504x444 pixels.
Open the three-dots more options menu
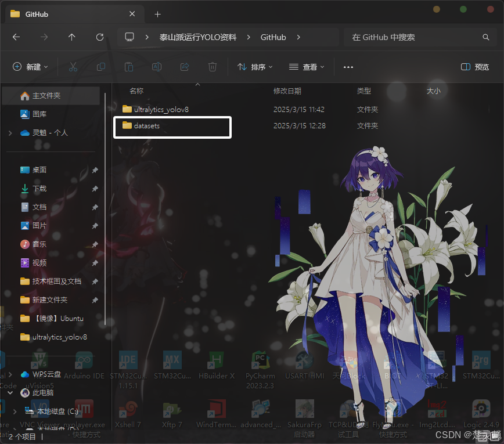348,67
